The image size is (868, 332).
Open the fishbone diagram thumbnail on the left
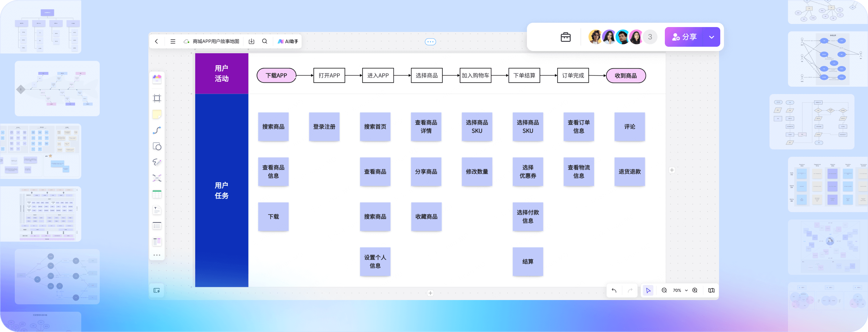point(57,89)
